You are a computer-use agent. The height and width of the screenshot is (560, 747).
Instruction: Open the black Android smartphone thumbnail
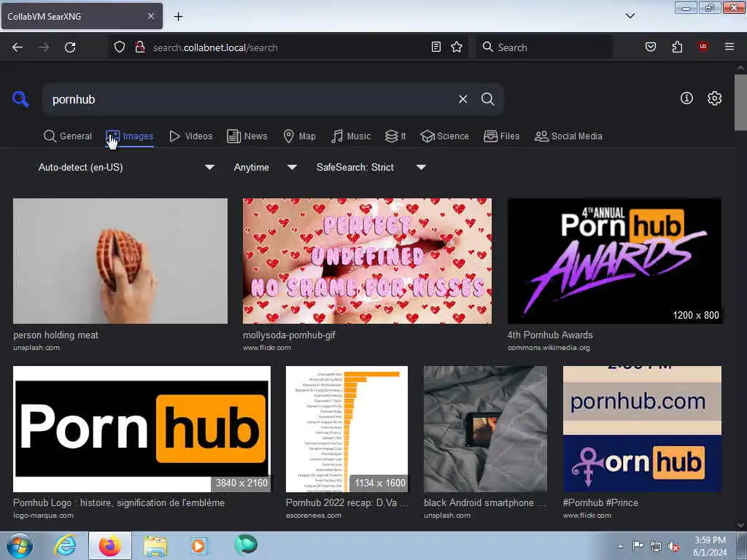point(485,429)
